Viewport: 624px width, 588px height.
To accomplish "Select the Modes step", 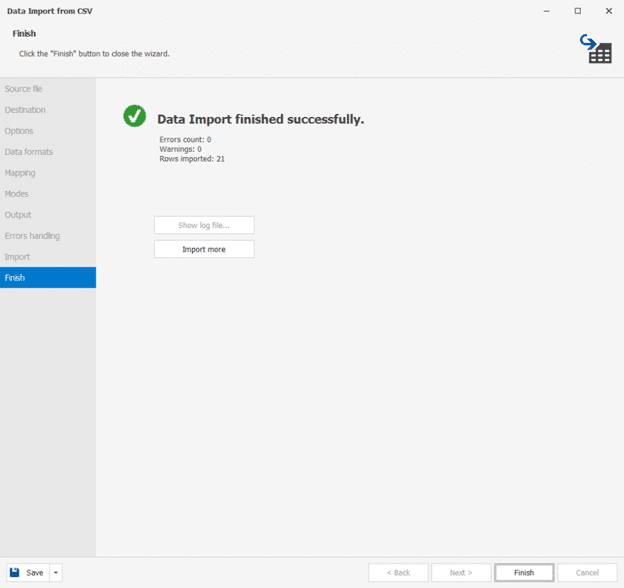I will point(17,194).
